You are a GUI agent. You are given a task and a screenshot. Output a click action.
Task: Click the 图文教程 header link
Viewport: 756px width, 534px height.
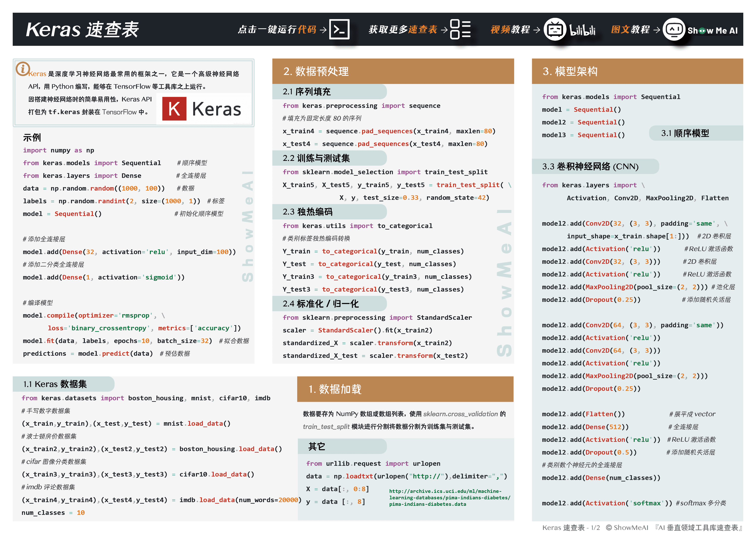click(x=630, y=30)
